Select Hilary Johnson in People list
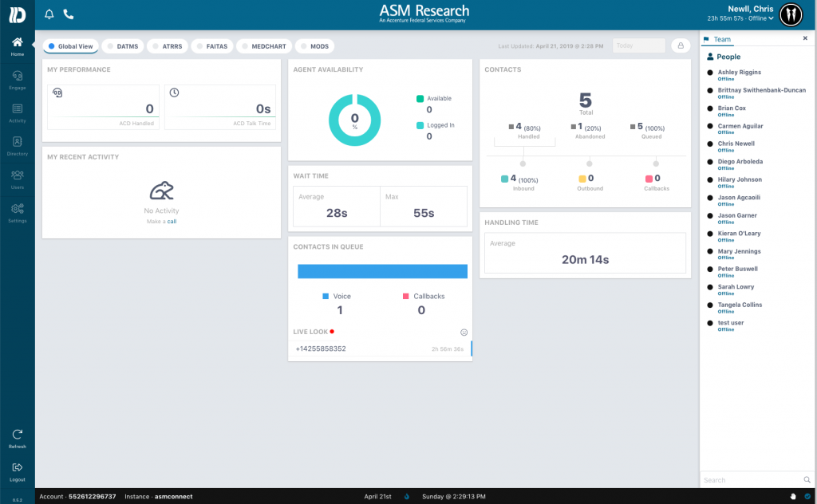This screenshot has width=817, height=504. tap(740, 179)
